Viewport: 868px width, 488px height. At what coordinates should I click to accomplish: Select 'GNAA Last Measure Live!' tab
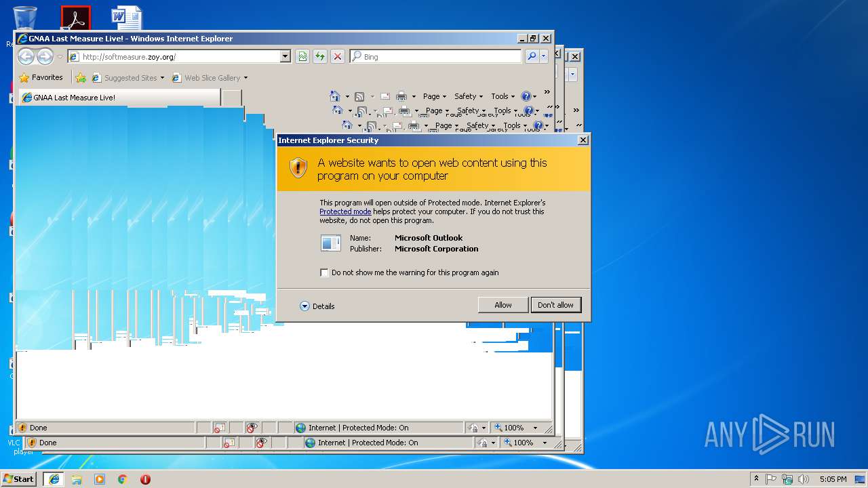pyautogui.click(x=119, y=98)
